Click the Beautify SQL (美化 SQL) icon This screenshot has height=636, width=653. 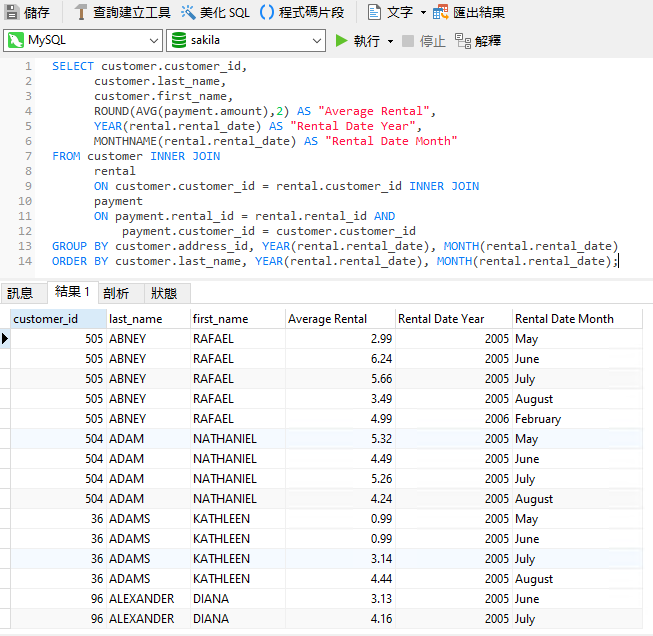tap(189, 13)
